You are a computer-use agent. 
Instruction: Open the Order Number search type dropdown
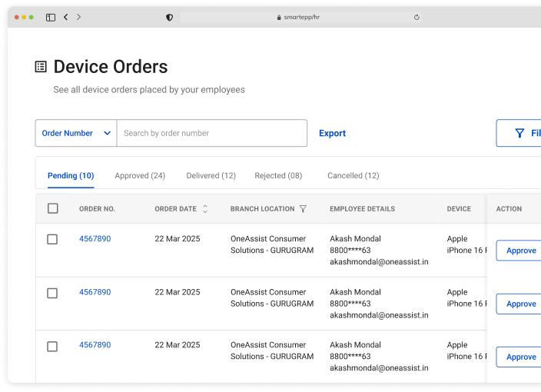[76, 133]
